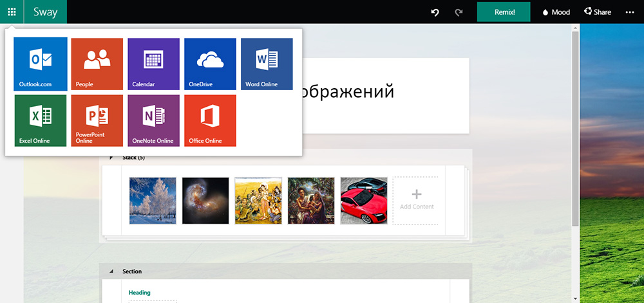Select the yellow painting thumbnail
Viewport: 644px width, 303px height.
pyautogui.click(x=258, y=201)
